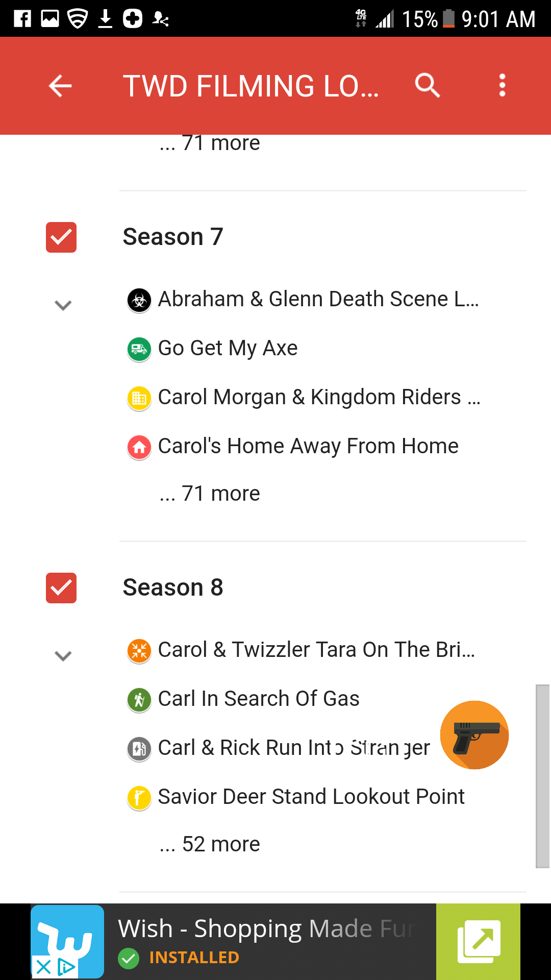The image size is (551, 980).
Task: Uncheck the Season 7 checkbox
Action: pyautogui.click(x=61, y=237)
